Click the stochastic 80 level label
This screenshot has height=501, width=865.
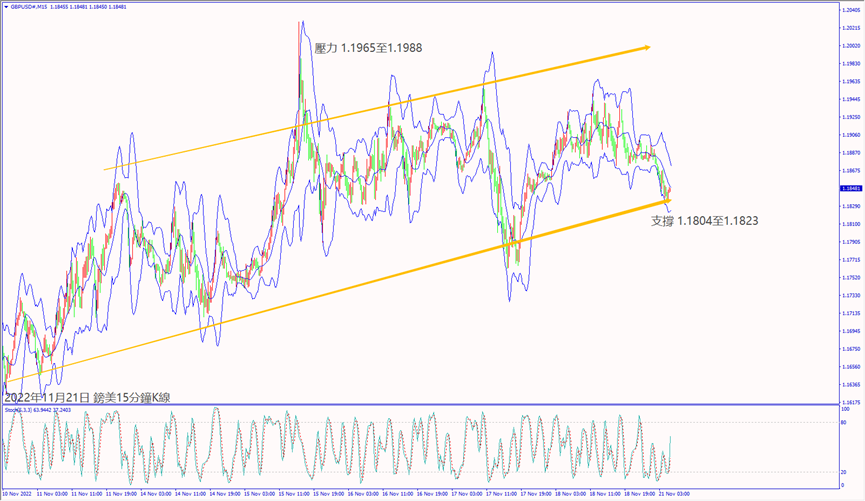(x=845, y=423)
